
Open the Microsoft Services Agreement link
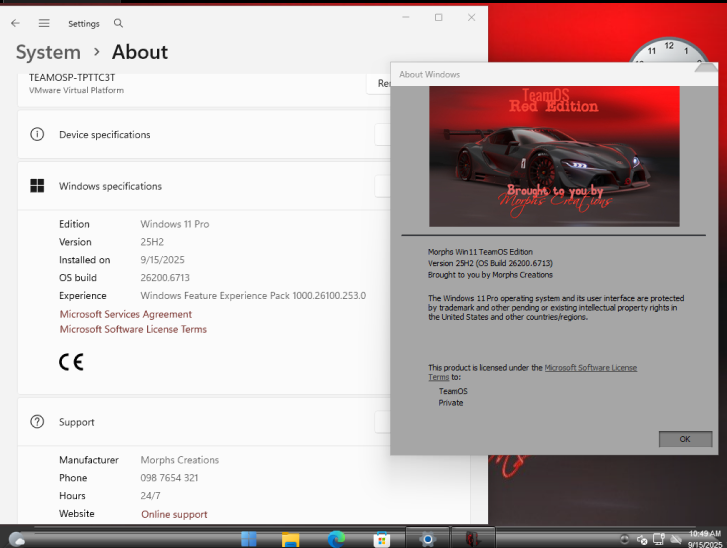pos(126,314)
